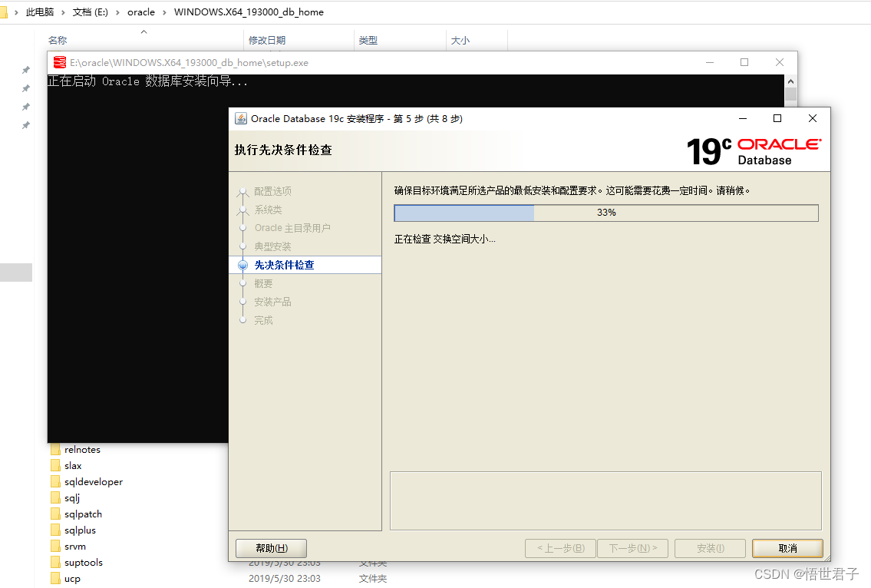This screenshot has height=588, width=871.
Task: Select the relnotes folder icon
Action: [x=55, y=449]
